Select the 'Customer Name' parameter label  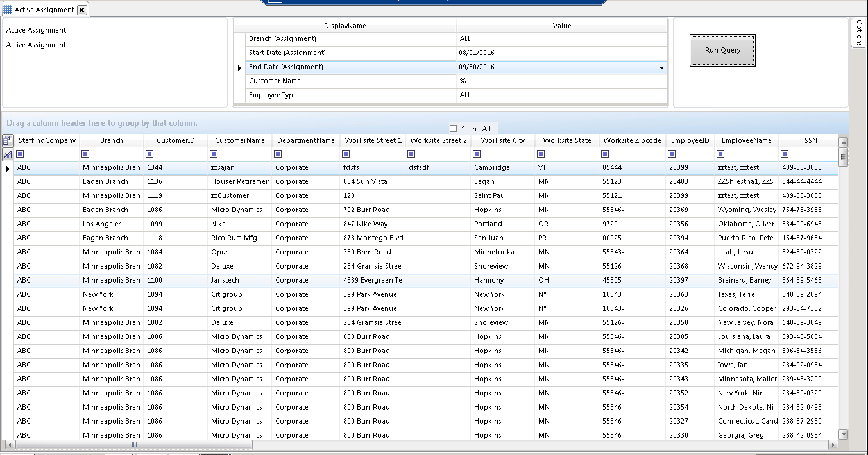click(275, 81)
